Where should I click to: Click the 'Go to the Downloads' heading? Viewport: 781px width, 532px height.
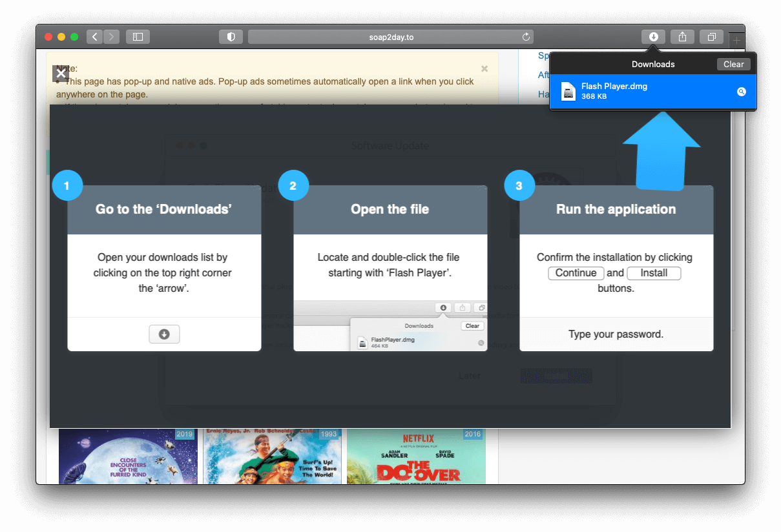pyautogui.click(x=163, y=209)
